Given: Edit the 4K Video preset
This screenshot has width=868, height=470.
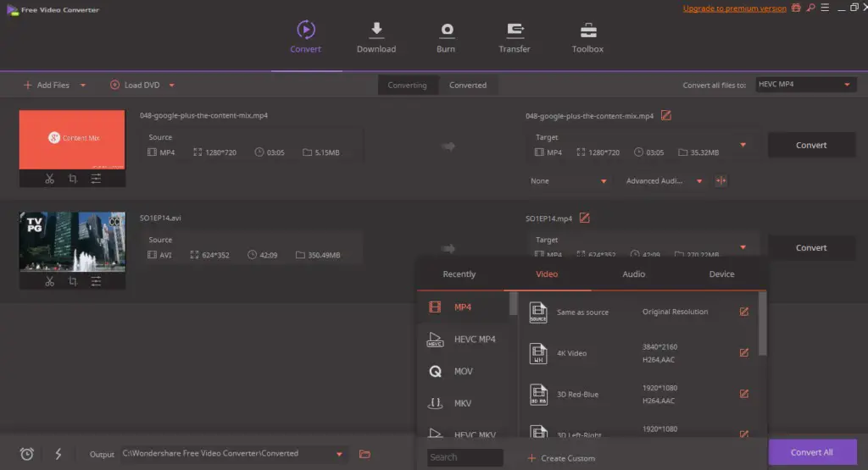Looking at the screenshot, I should point(744,353).
